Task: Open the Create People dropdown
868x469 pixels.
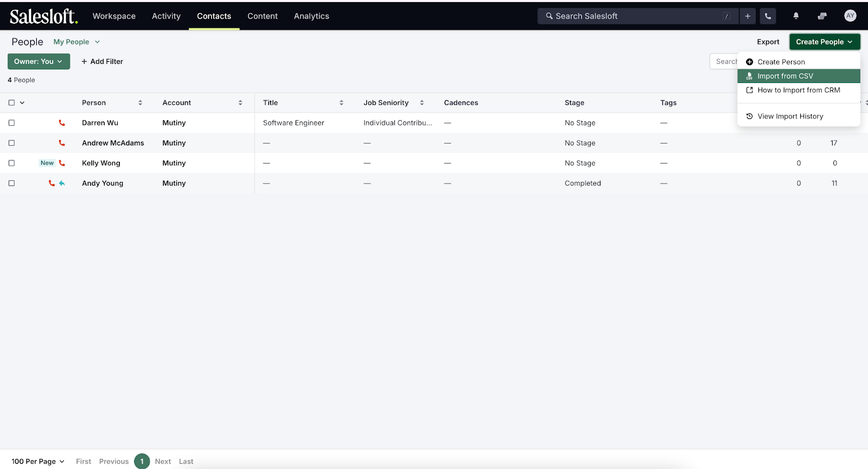Action: click(x=825, y=42)
